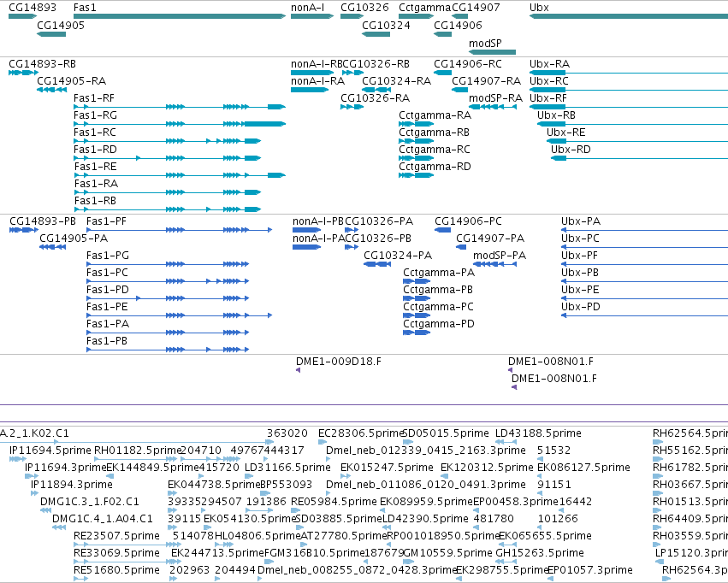Click the Cctgamma-RD transcript label
728x583 pixels.
435,167
